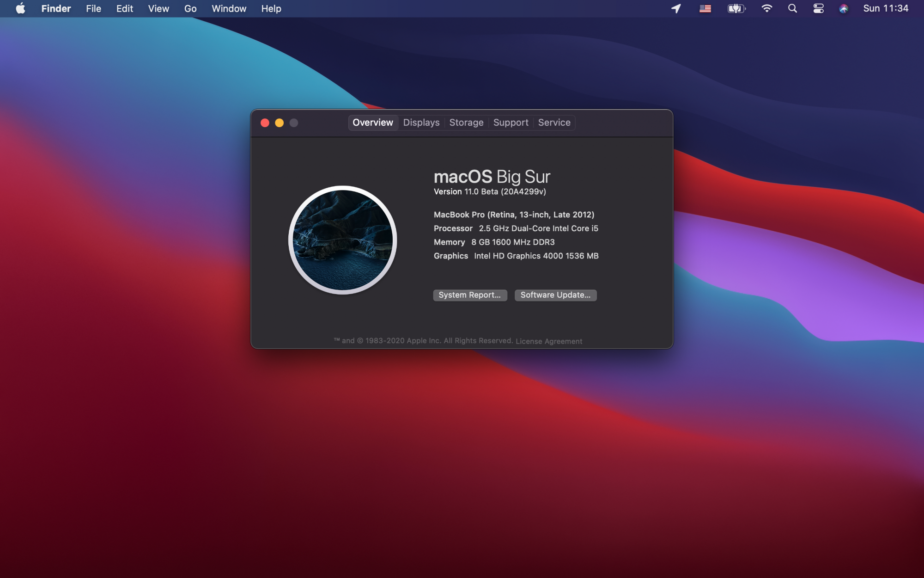The image size is (924, 578).
Task: Click the version 11.0 Beta text
Action: coord(490,191)
